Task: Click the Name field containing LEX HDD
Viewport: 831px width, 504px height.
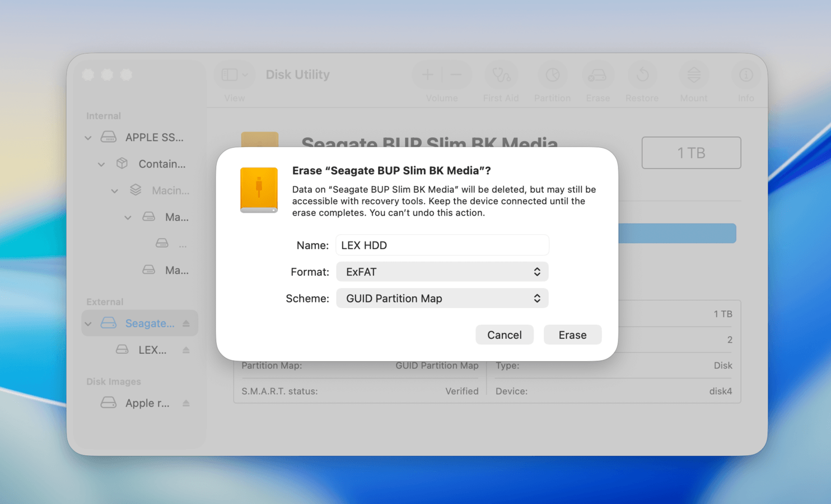Action: pyautogui.click(x=442, y=245)
